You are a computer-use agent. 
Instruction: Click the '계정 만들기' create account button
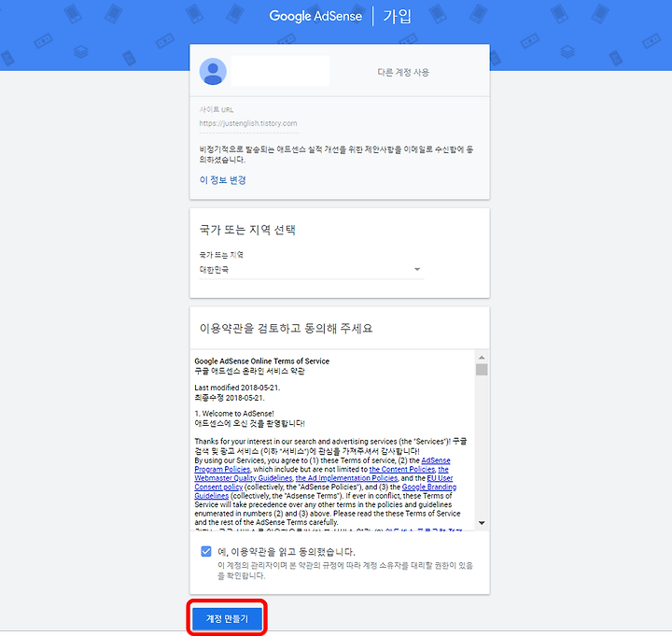[x=227, y=618]
